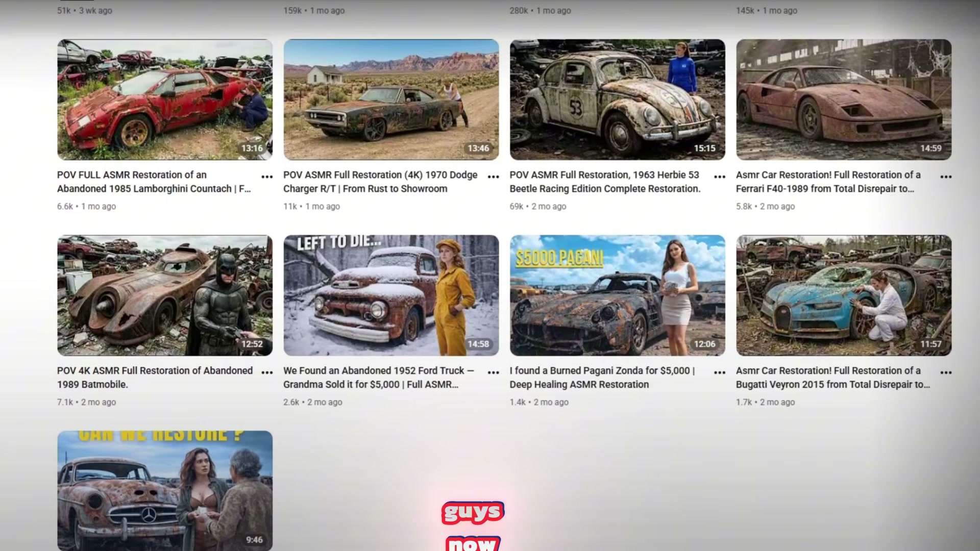Open options menu for 1970 Dodge Charger video
This screenshot has height=551, width=980.
[493, 177]
